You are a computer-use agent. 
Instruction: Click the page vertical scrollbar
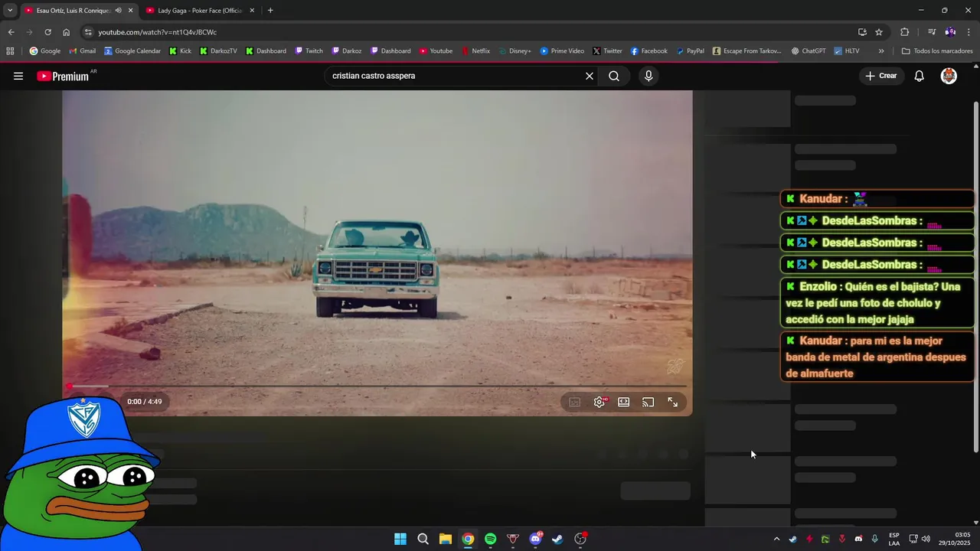(975, 275)
